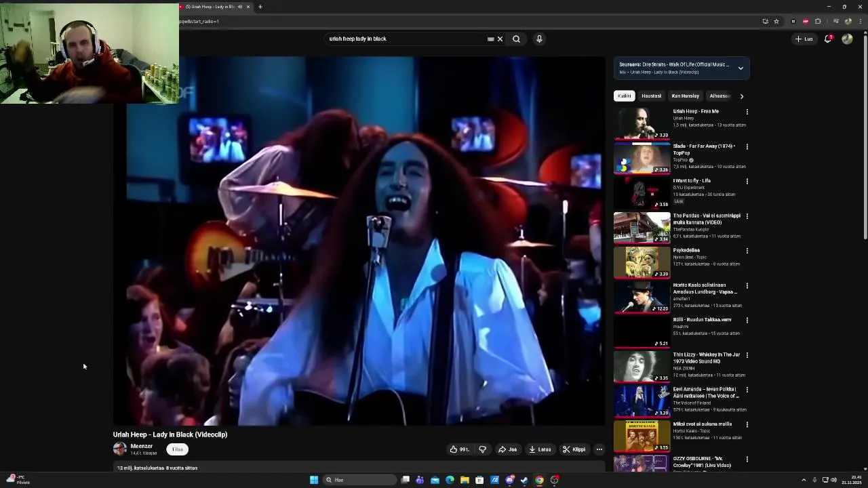Open Thin Lizzy Whiskey In The Jar title

point(707,358)
